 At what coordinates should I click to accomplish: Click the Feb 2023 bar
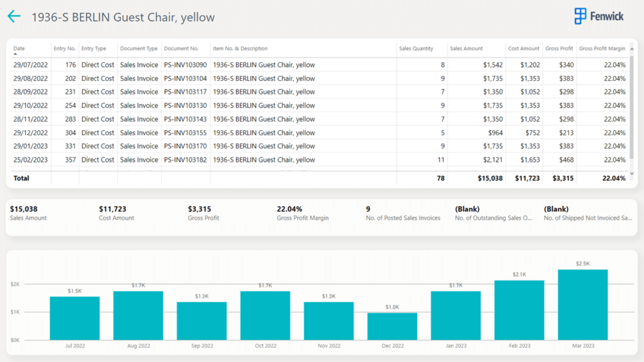(x=519, y=310)
